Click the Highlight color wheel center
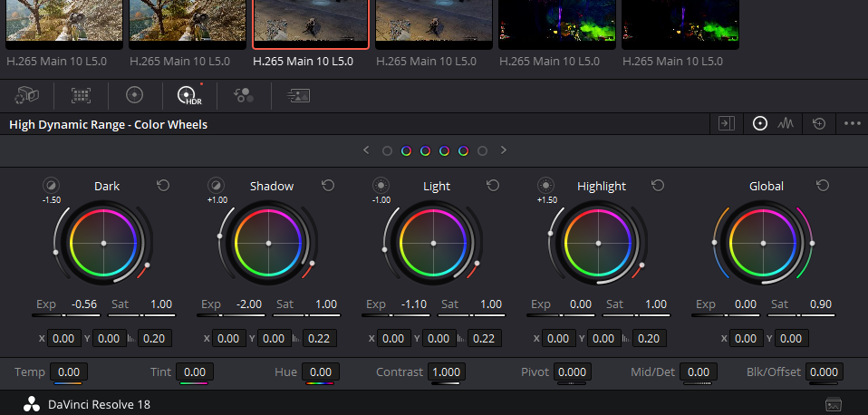Screen dimensions: 868x415 [598, 244]
